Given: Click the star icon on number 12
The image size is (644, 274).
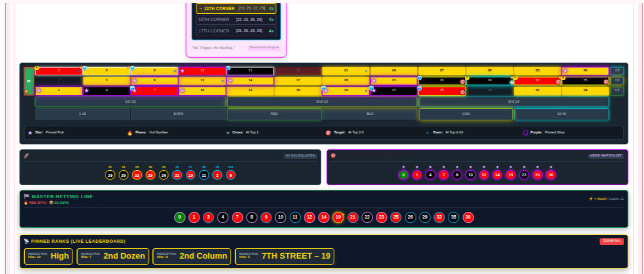Looking at the screenshot, I should [182, 71].
